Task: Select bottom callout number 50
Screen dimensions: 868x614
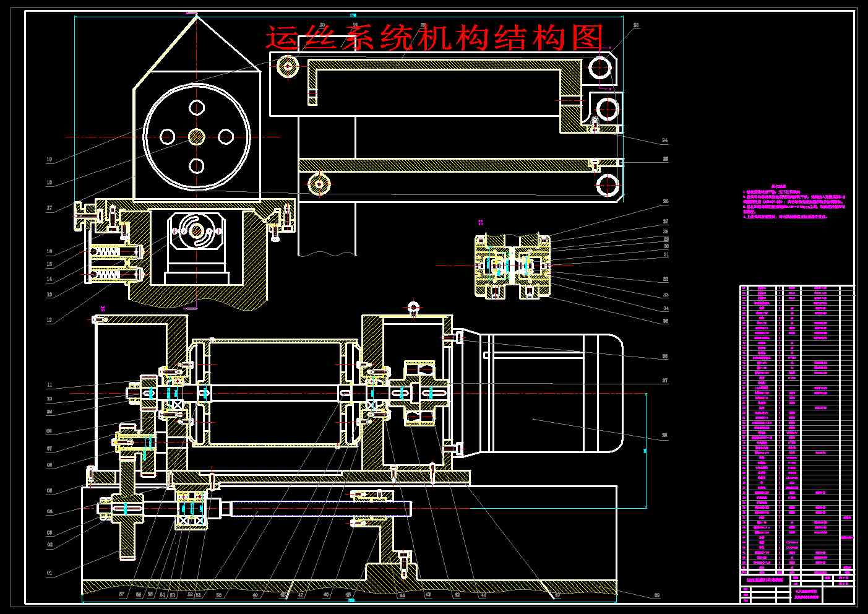Action: pos(219,595)
